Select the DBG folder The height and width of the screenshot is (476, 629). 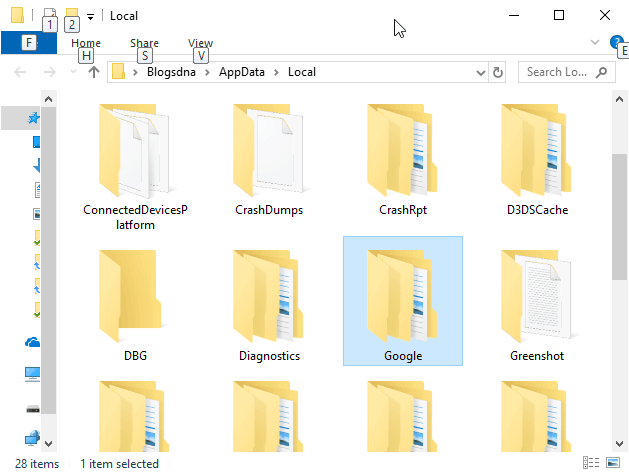pyautogui.click(x=135, y=306)
